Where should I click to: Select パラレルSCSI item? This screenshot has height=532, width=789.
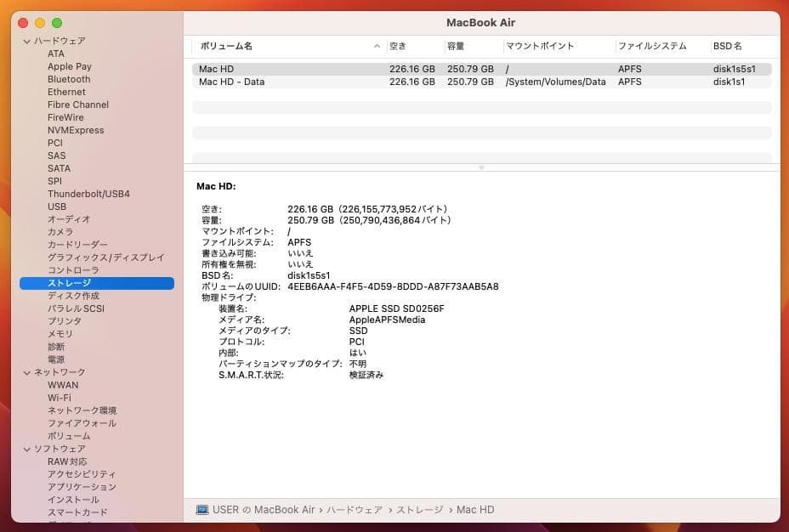click(x=76, y=308)
